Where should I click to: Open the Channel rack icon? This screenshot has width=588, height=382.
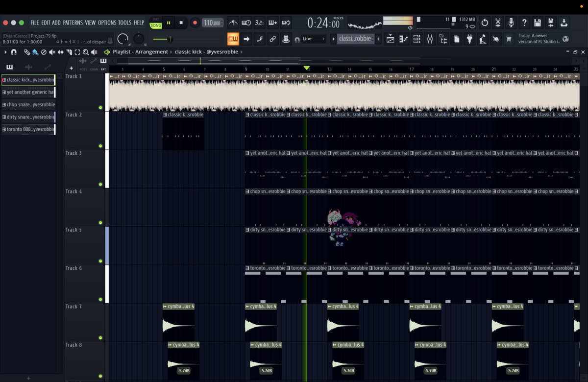tap(416, 39)
